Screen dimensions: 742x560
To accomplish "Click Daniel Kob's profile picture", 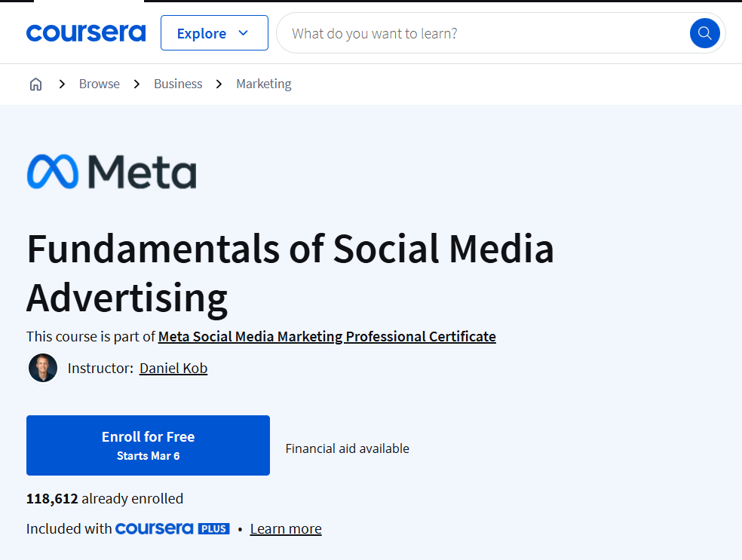I will point(43,368).
